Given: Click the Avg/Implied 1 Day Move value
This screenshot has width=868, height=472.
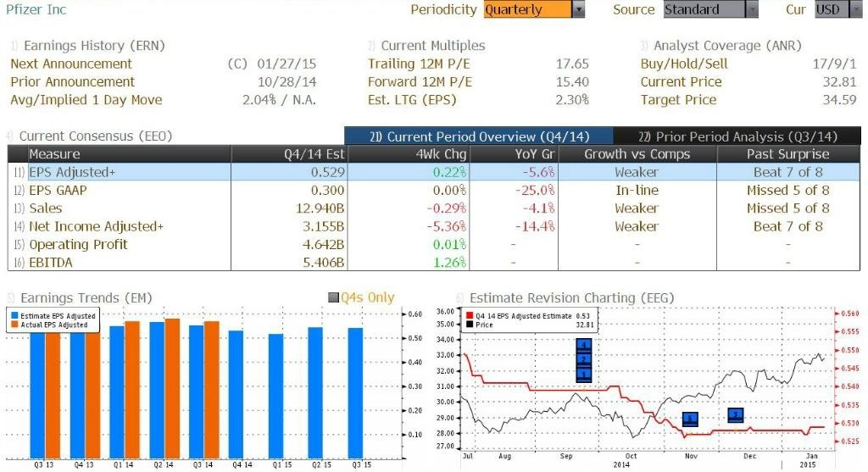Looking at the screenshot, I should [279, 100].
